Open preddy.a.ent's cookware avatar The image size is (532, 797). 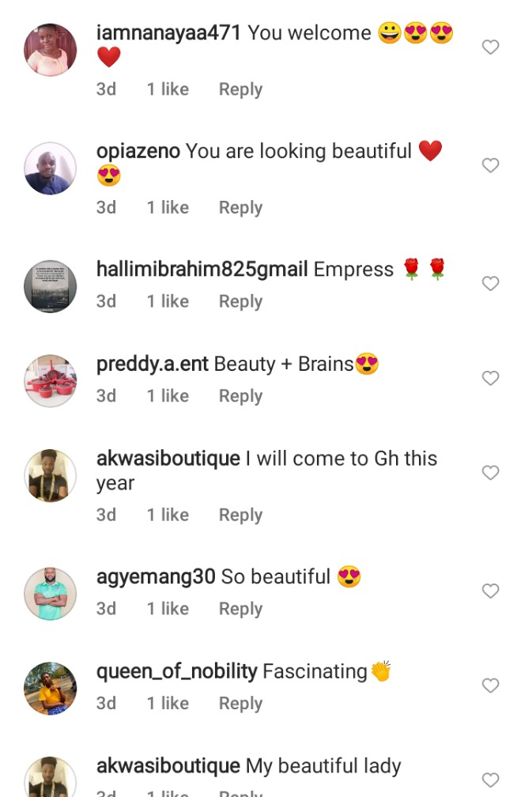coord(51,381)
